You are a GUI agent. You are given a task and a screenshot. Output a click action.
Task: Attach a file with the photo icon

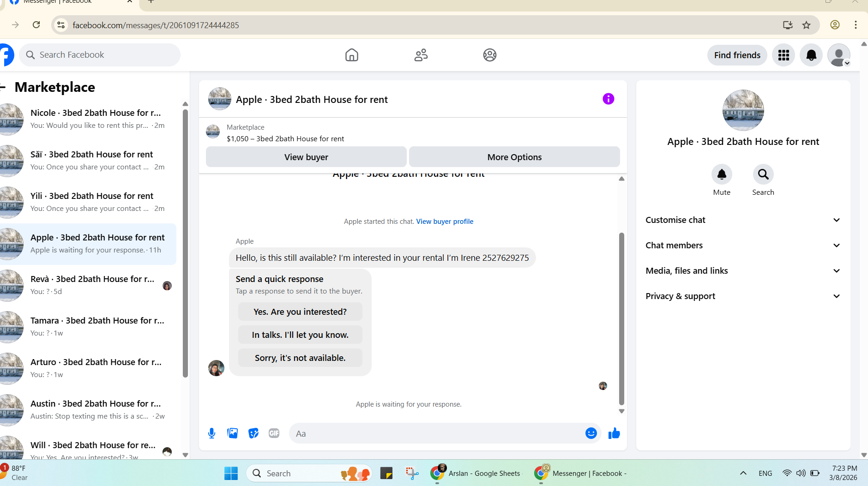232,433
